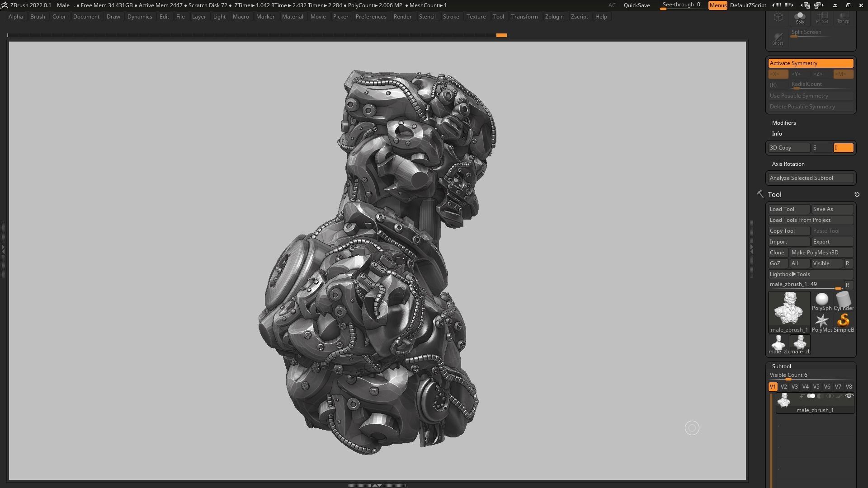Expand the Axis Rotation section
Viewport: 868px width, 488px height.
[x=788, y=164]
